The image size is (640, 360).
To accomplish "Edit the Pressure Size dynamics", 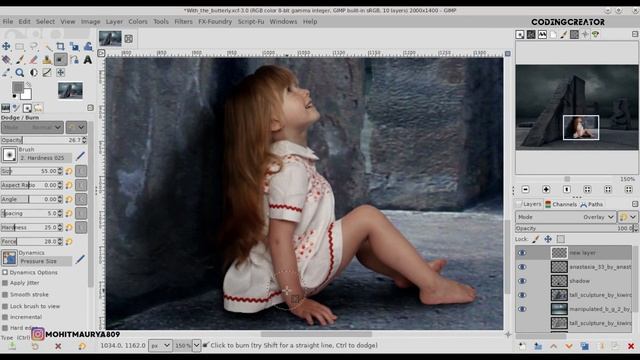I will pos(80,259).
